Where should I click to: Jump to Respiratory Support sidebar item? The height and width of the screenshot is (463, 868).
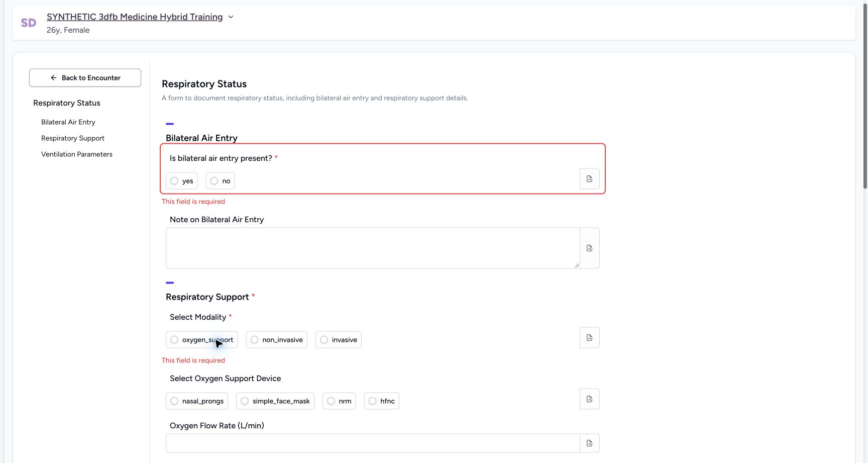coord(73,138)
